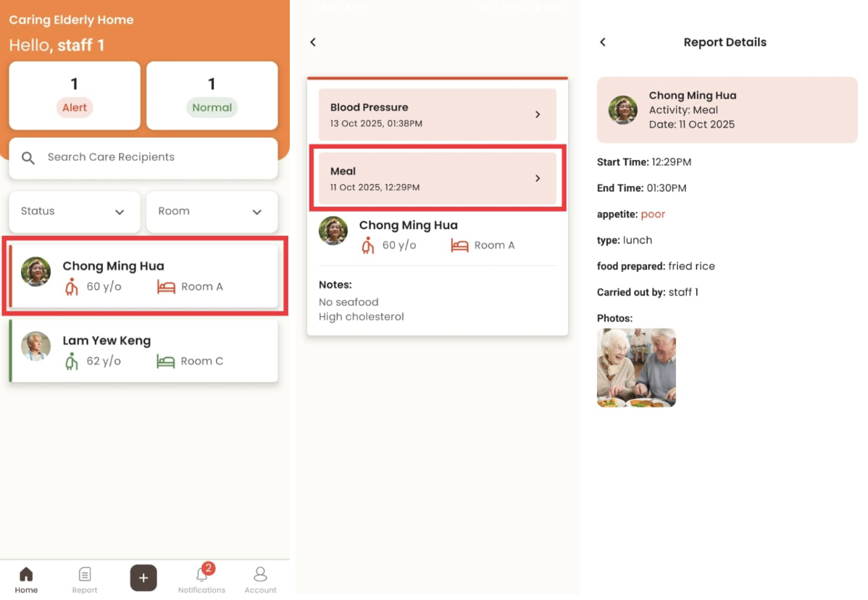868x600 pixels.
Task: Click the search magnifier icon
Action: 28,157
